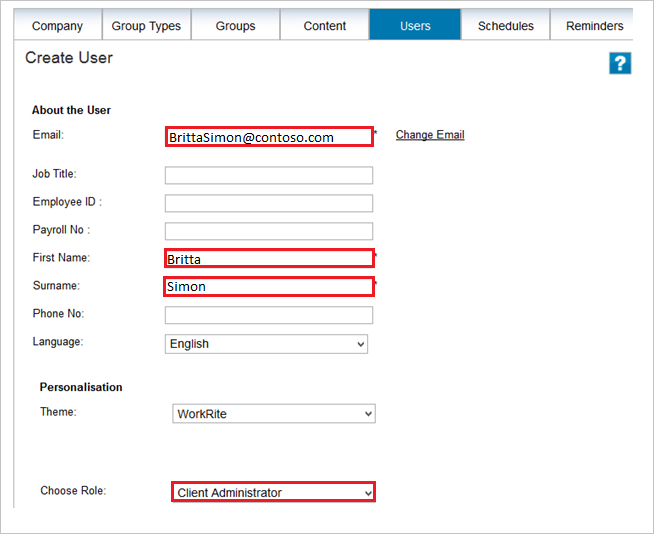
Task: Select the Employee ID label
Action: [x=68, y=202]
